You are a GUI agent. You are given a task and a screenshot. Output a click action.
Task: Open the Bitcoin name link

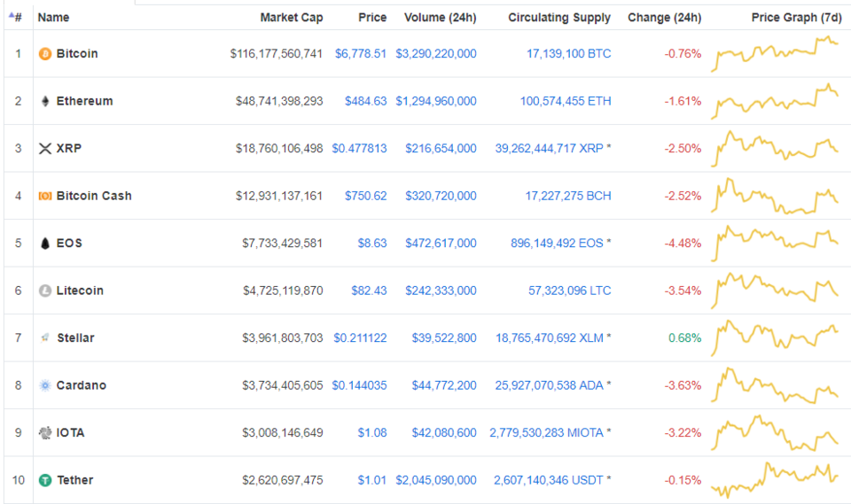pyautogui.click(x=77, y=54)
